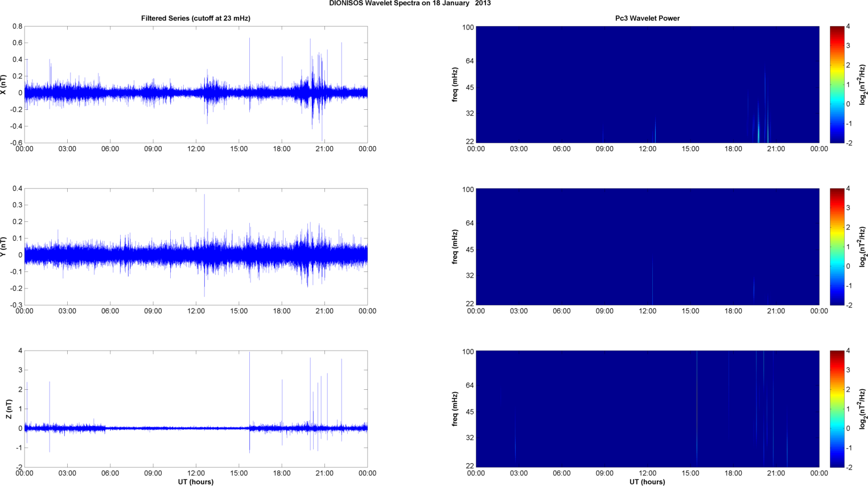Viewport: 868px width, 486px height.
Task: Click the log2(nT²/Hz) label of the Y spectrogram colorbar
Action: coord(862,246)
